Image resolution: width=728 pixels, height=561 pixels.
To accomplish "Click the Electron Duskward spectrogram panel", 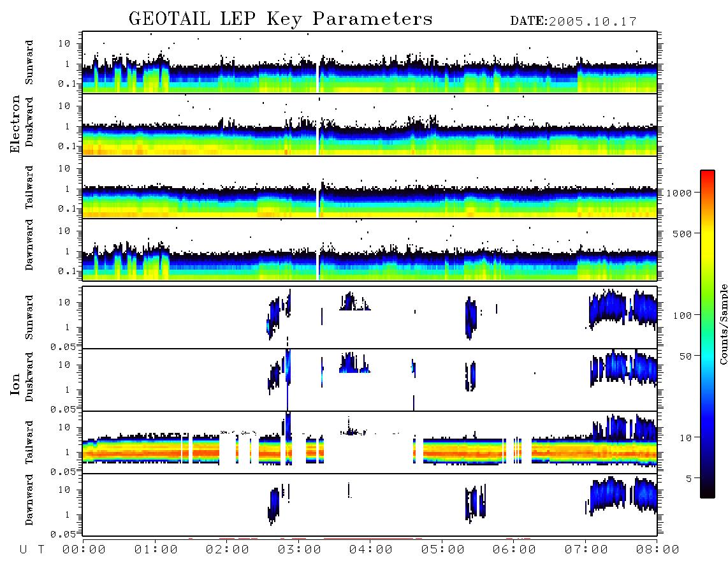I will point(370,124).
